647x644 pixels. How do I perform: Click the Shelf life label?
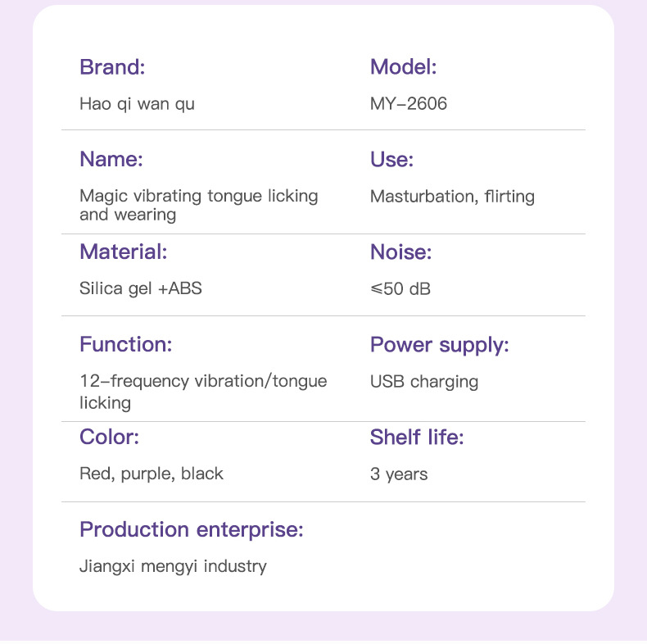coord(417,437)
